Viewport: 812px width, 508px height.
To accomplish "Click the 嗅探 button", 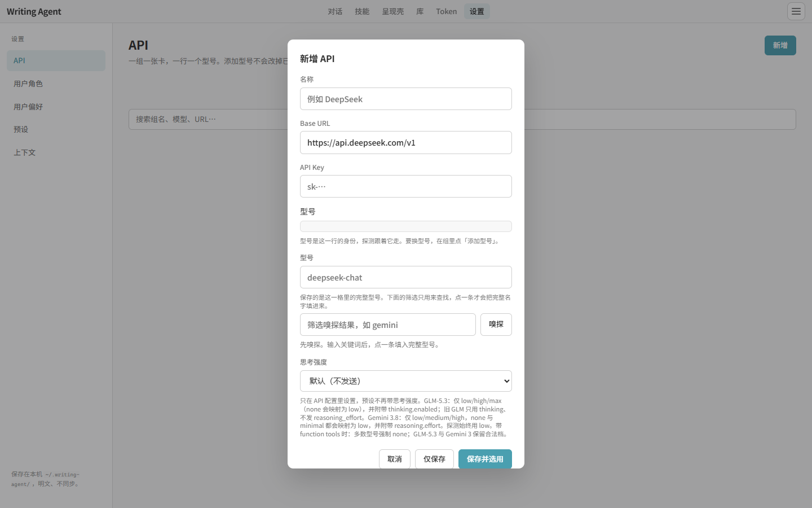I will click(x=496, y=325).
